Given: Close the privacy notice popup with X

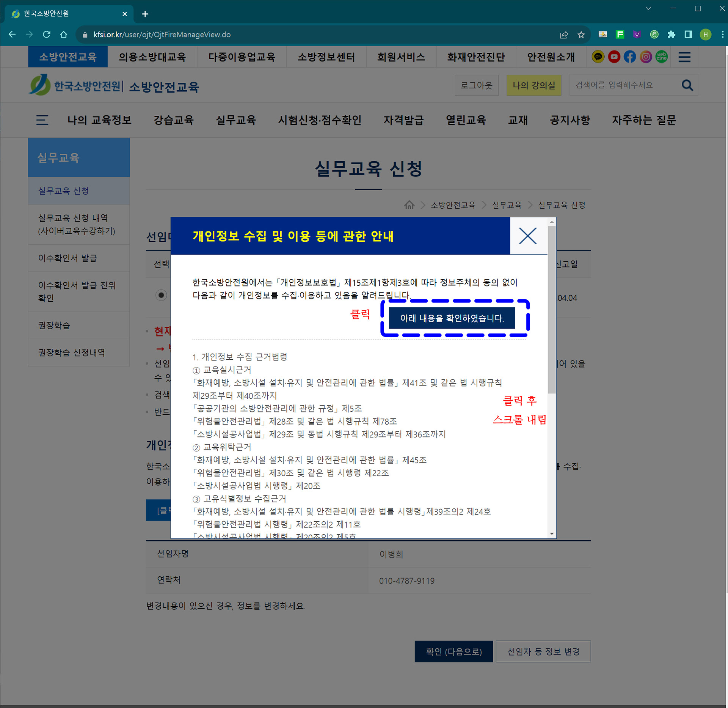Looking at the screenshot, I should pos(527,236).
